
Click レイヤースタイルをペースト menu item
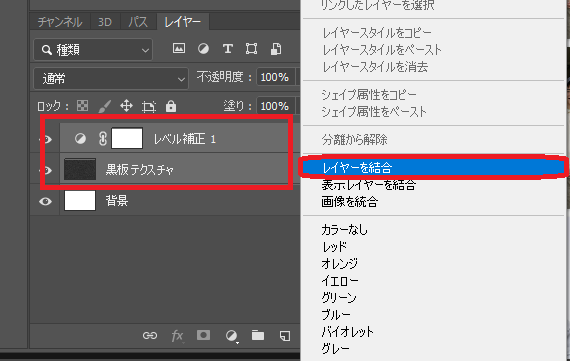382,50
